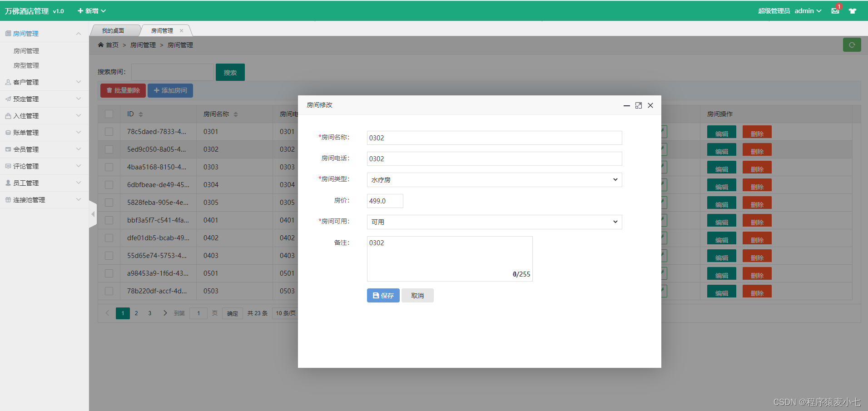
Task: Expand 预定管理 section chevron
Action: (x=79, y=99)
